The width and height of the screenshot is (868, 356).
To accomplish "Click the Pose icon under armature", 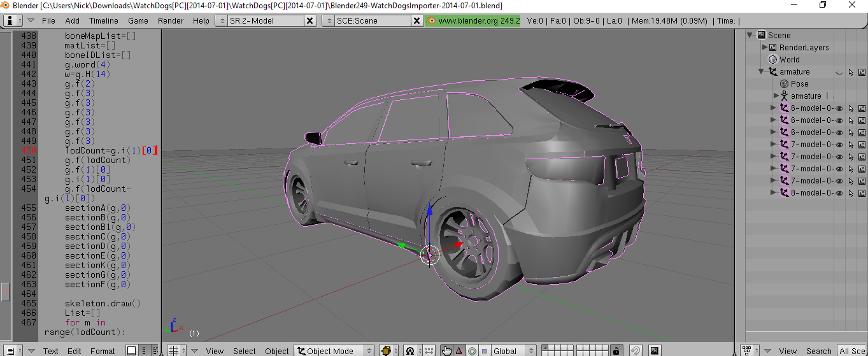I will click(x=785, y=83).
